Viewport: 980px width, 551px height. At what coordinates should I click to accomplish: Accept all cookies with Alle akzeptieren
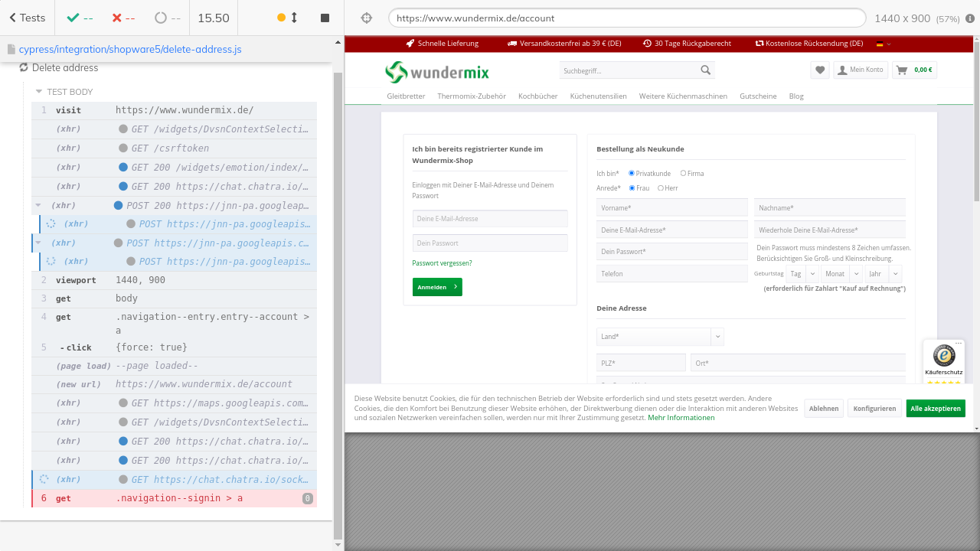pyautogui.click(x=935, y=409)
